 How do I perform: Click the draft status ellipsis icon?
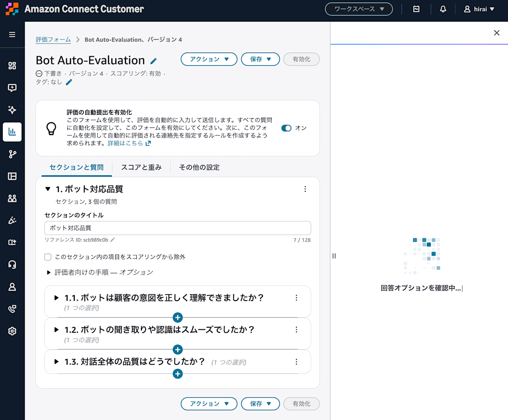[x=39, y=73]
